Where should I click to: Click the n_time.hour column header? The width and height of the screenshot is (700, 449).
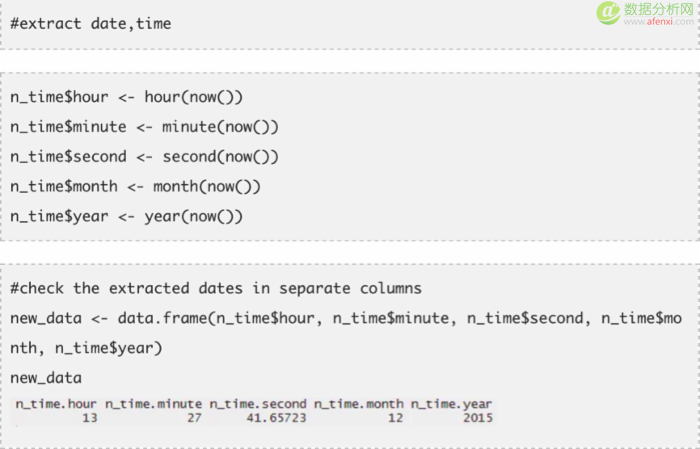[x=56, y=404]
